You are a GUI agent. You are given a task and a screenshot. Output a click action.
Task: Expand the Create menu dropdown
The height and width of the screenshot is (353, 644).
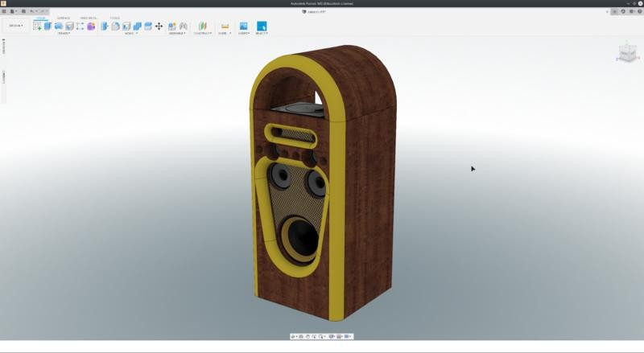[x=64, y=34]
